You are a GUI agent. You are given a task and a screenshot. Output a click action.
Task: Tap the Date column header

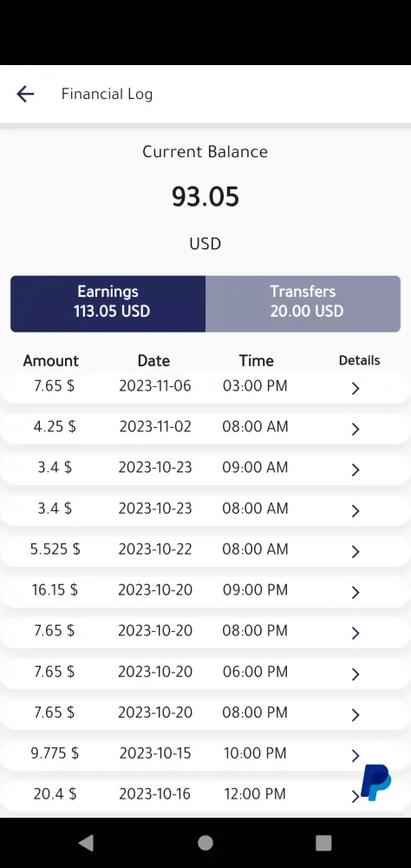[x=153, y=361]
